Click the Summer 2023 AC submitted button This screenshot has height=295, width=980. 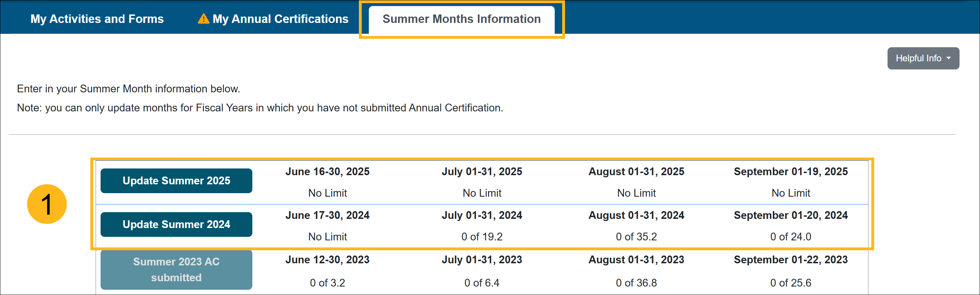[x=176, y=270]
